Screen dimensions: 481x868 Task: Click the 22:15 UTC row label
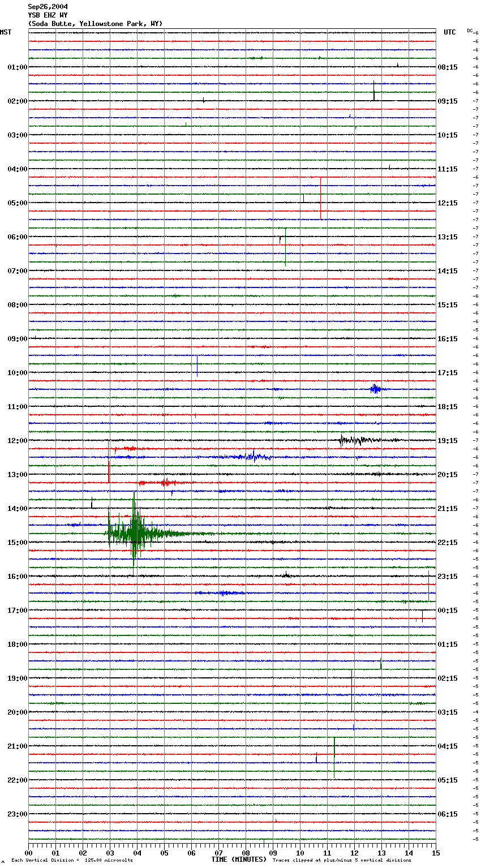[x=448, y=543]
